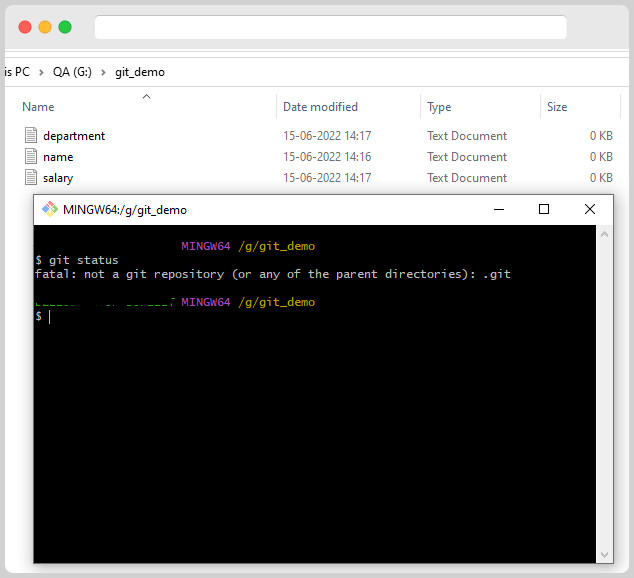Sort files by Date modified column
Screen dimensions: 634x578
point(320,107)
